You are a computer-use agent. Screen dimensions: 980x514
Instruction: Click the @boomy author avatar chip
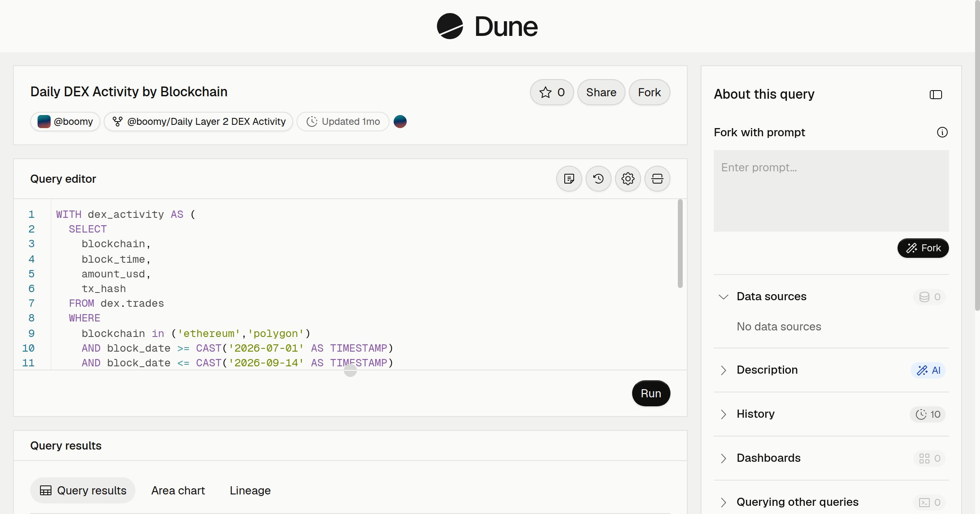click(65, 122)
